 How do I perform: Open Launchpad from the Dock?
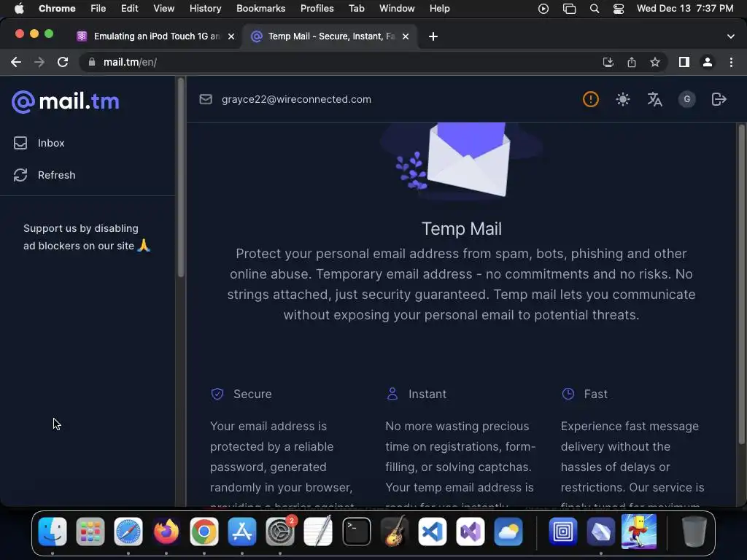tap(90, 531)
